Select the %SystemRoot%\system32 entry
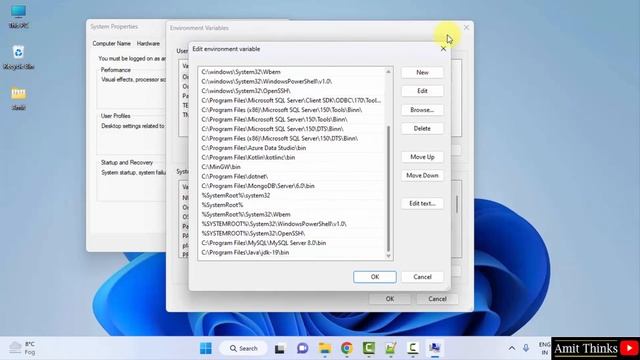 point(291,195)
